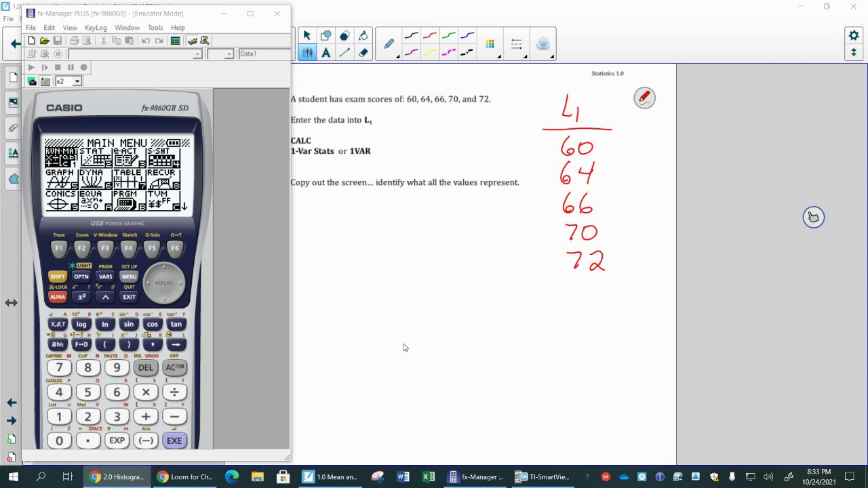
Task: Click the screen capture camera icon
Action: 32,81
